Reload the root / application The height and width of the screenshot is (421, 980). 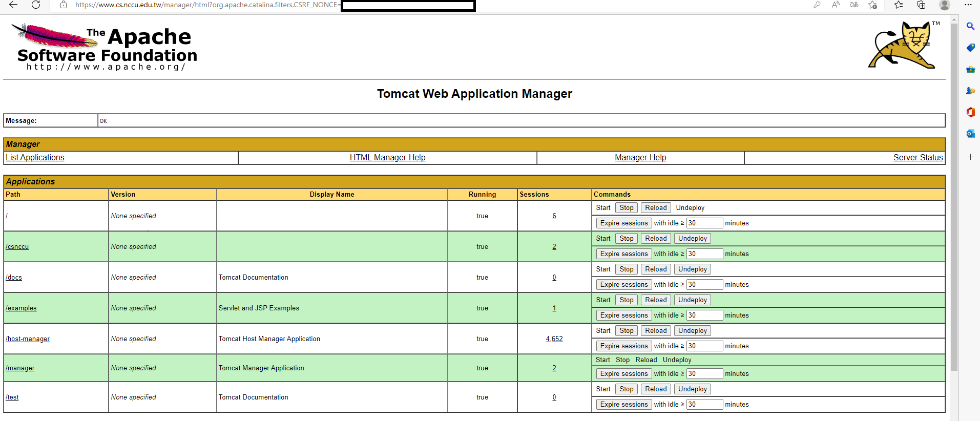(x=656, y=207)
